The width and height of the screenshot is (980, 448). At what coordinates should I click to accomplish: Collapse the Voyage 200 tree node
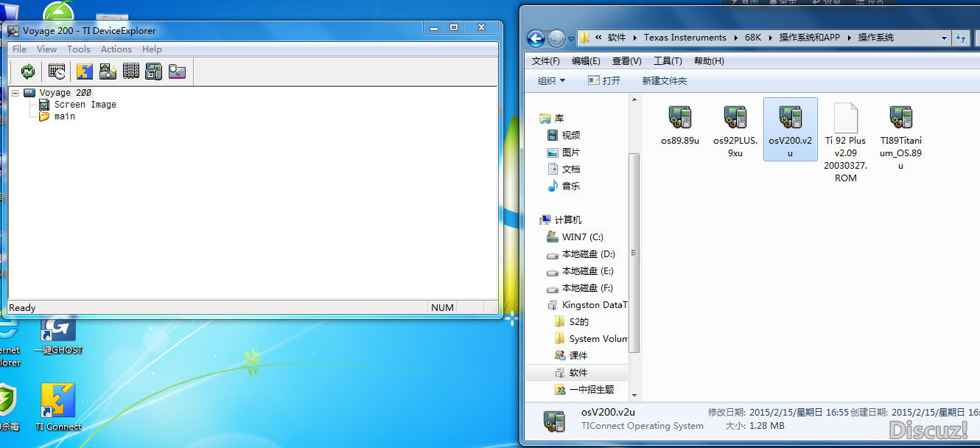[x=15, y=93]
